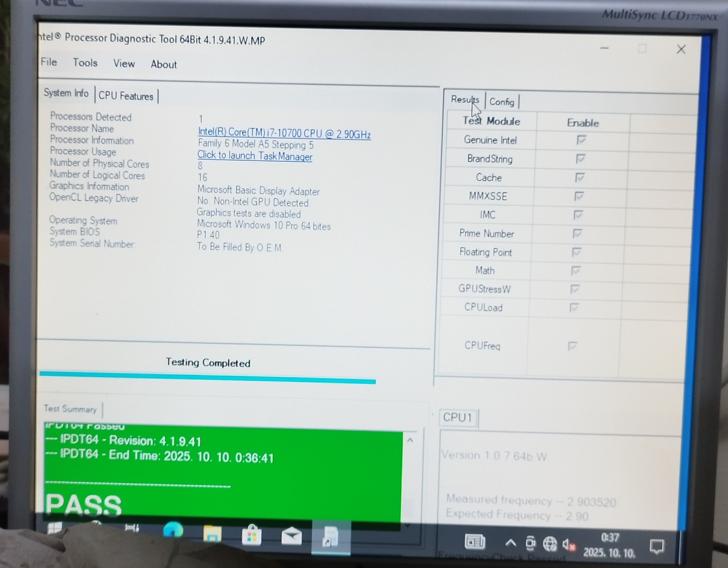
Task: Select the Test Summary tab
Action: click(70, 409)
